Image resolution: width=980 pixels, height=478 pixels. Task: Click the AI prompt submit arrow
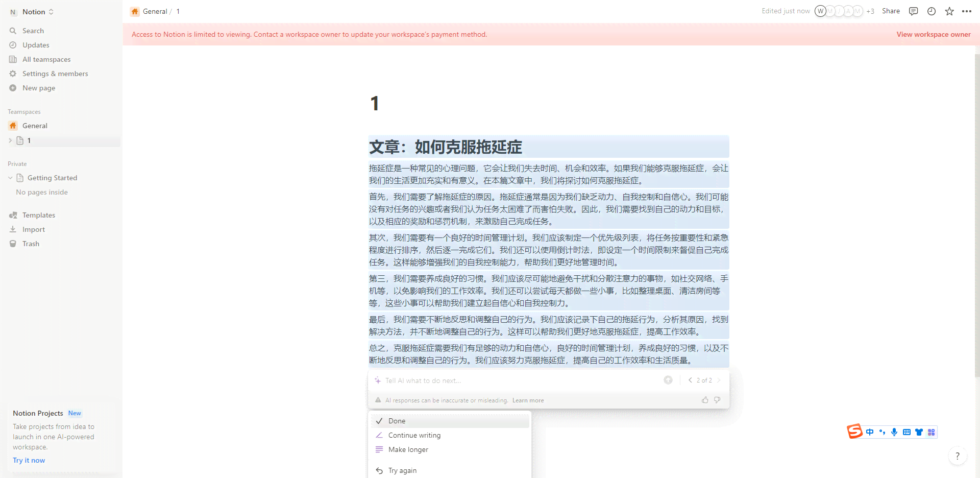coord(668,380)
